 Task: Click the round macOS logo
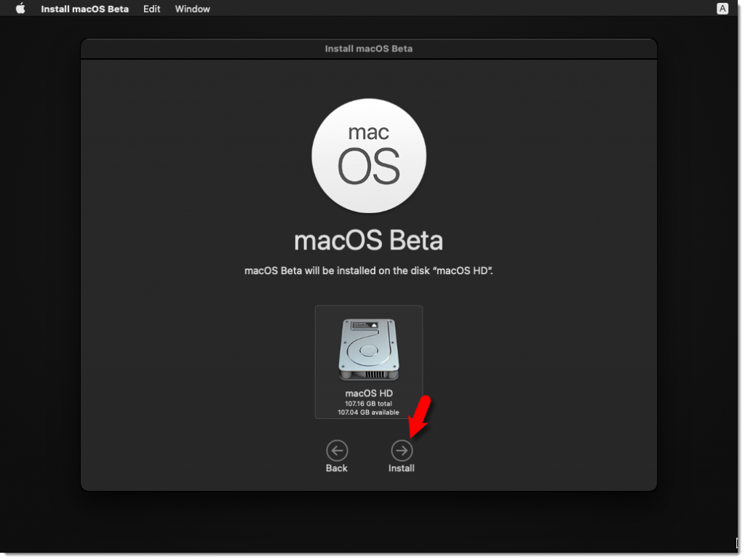pyautogui.click(x=369, y=156)
